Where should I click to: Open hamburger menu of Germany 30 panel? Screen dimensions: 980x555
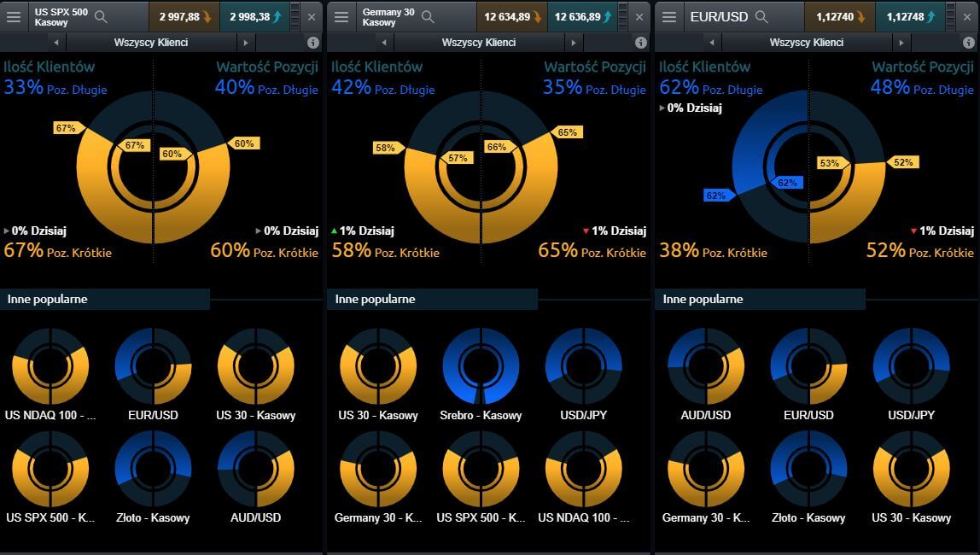tap(341, 16)
